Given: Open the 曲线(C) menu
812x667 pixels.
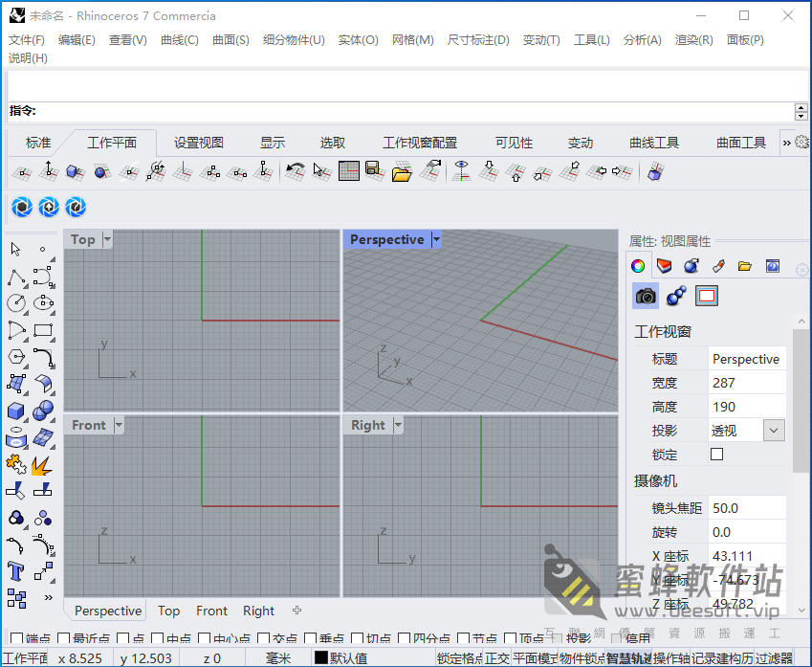Looking at the screenshot, I should [180, 40].
